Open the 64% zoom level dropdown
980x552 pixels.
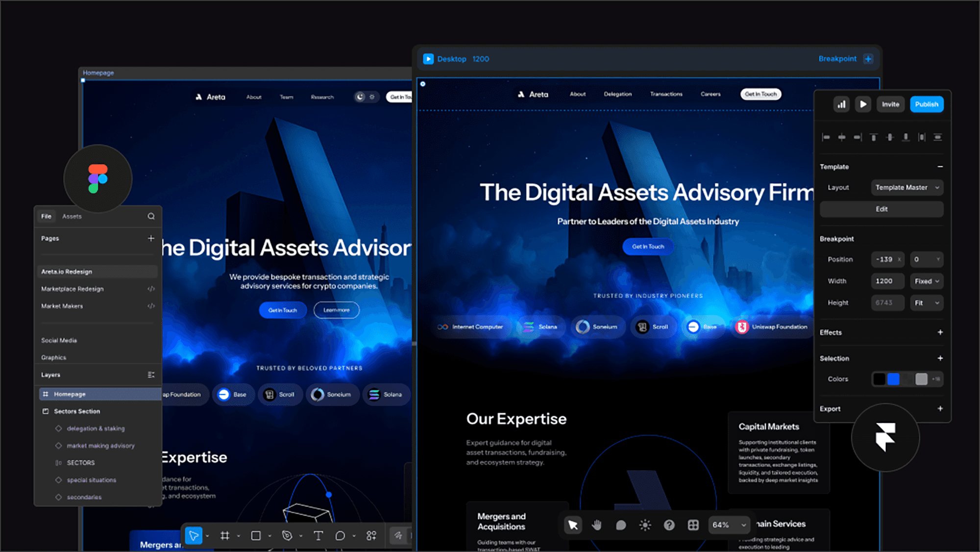point(729,525)
